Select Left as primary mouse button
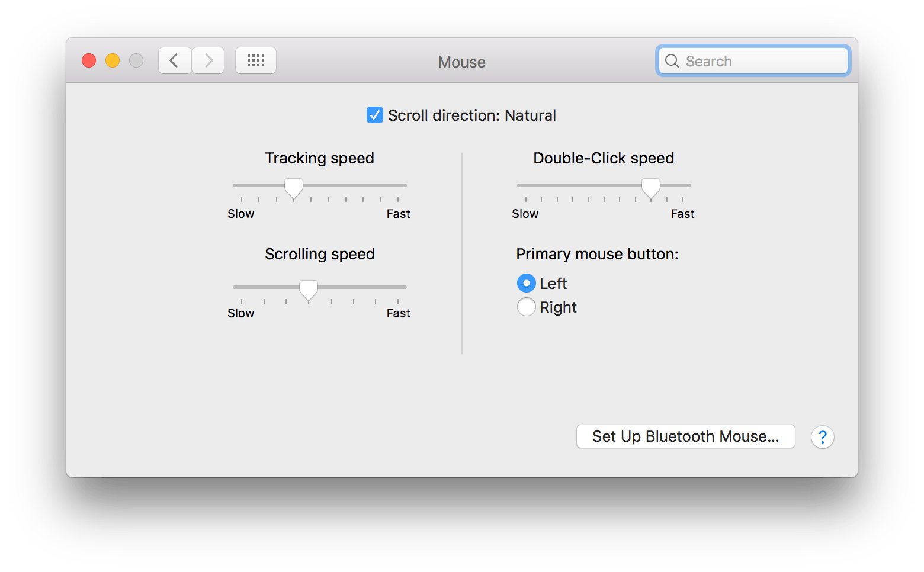 (x=527, y=283)
